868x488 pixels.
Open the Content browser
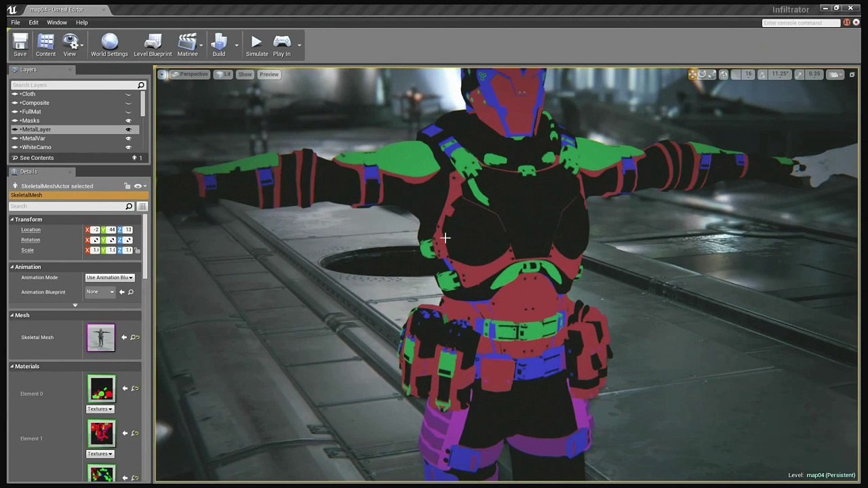45,45
